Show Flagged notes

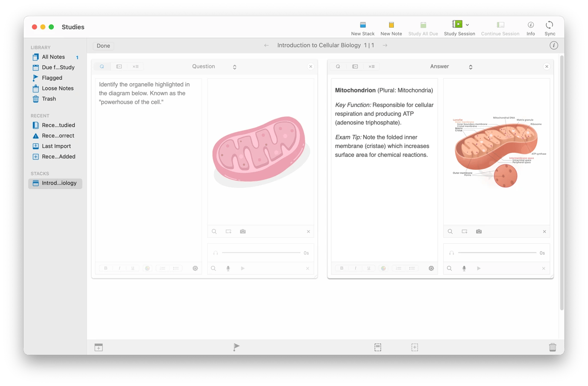[x=55, y=78]
